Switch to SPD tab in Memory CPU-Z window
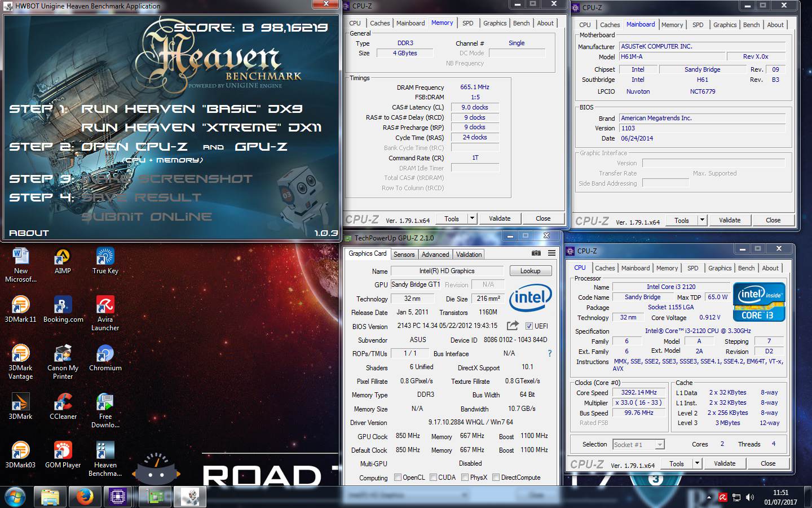812x508 pixels. tap(468, 23)
